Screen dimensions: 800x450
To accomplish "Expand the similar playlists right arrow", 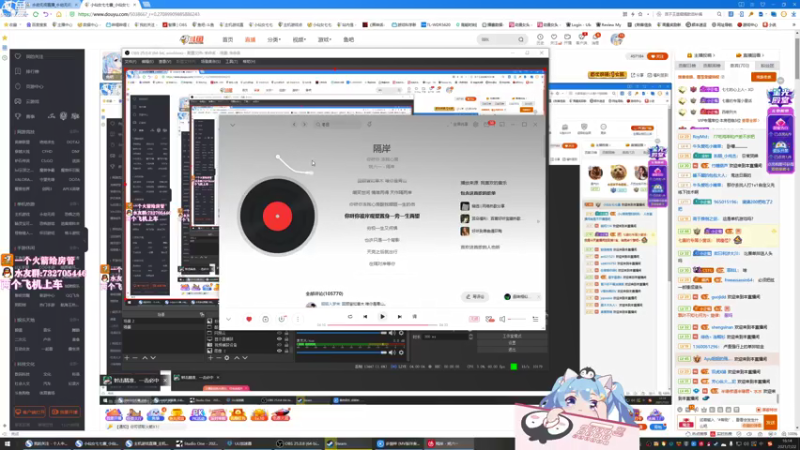I will pos(538,221).
